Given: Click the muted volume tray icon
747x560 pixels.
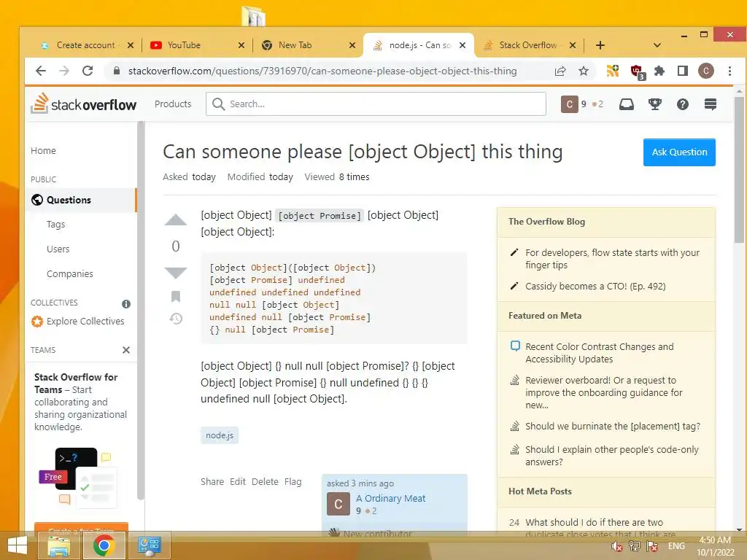Looking at the screenshot, I should [617, 546].
